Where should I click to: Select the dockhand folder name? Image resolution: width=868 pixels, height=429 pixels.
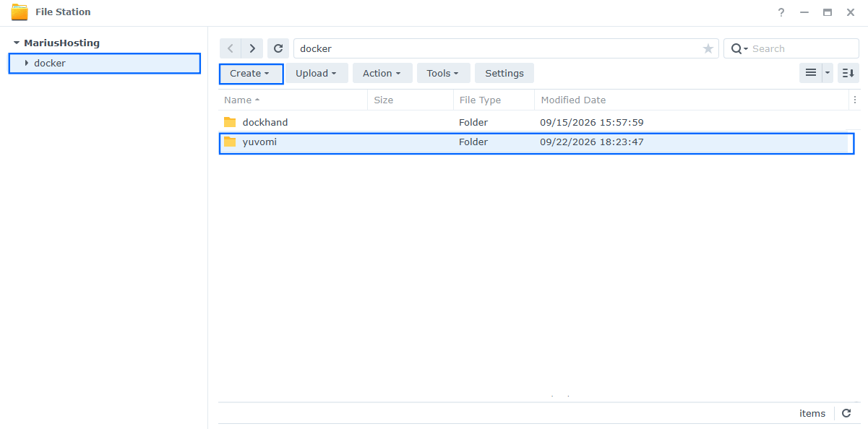click(265, 122)
